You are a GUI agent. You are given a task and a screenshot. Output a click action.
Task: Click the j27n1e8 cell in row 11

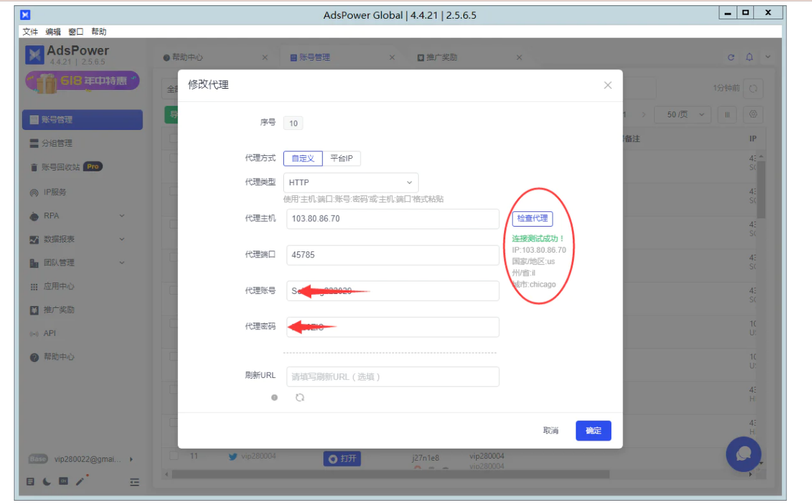click(425, 457)
